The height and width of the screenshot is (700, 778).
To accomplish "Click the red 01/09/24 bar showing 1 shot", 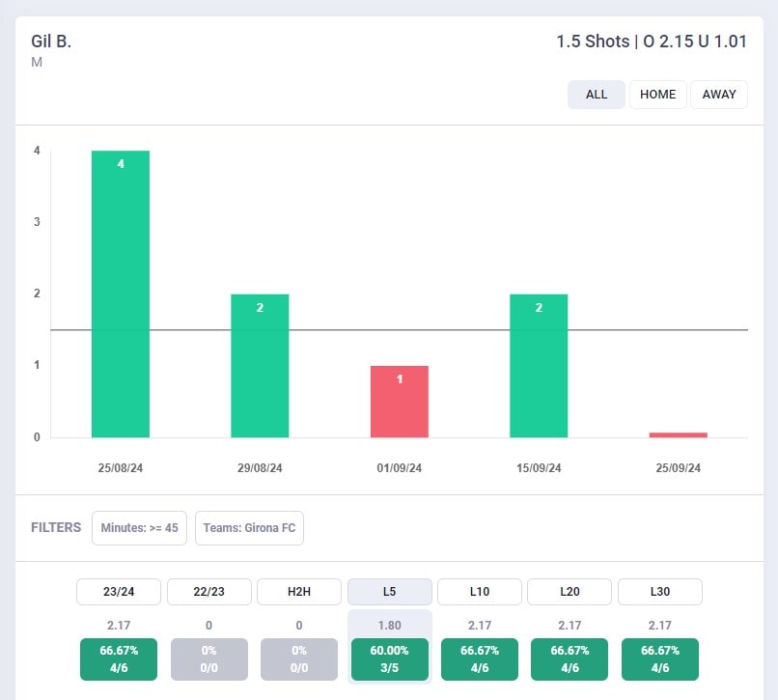I will click(400, 402).
